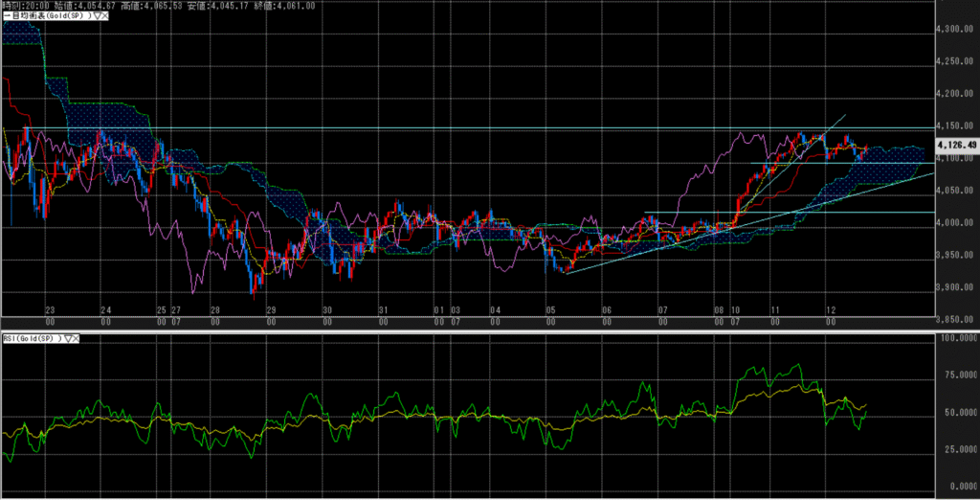Click the RSI 25.0000 scale label
The height and width of the screenshot is (500, 980).
pos(957,448)
